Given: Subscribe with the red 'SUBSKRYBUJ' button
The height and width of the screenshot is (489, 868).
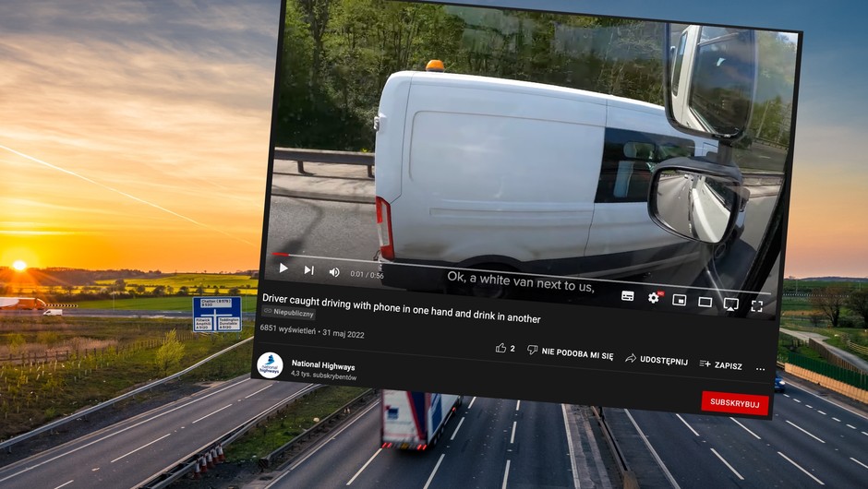Looking at the screenshot, I should click(x=735, y=402).
